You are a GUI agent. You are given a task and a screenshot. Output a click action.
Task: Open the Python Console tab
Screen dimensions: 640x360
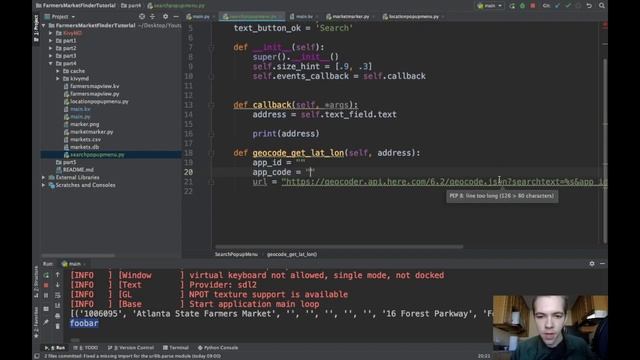click(x=218, y=348)
